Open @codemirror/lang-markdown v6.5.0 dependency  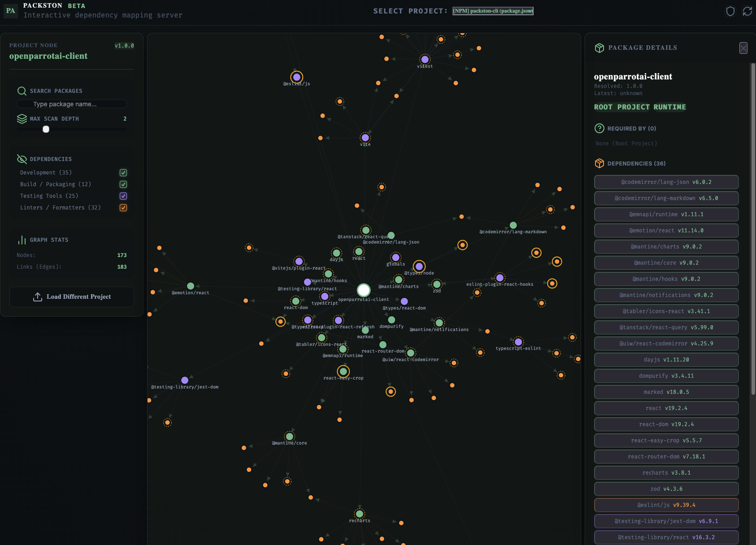coord(666,198)
